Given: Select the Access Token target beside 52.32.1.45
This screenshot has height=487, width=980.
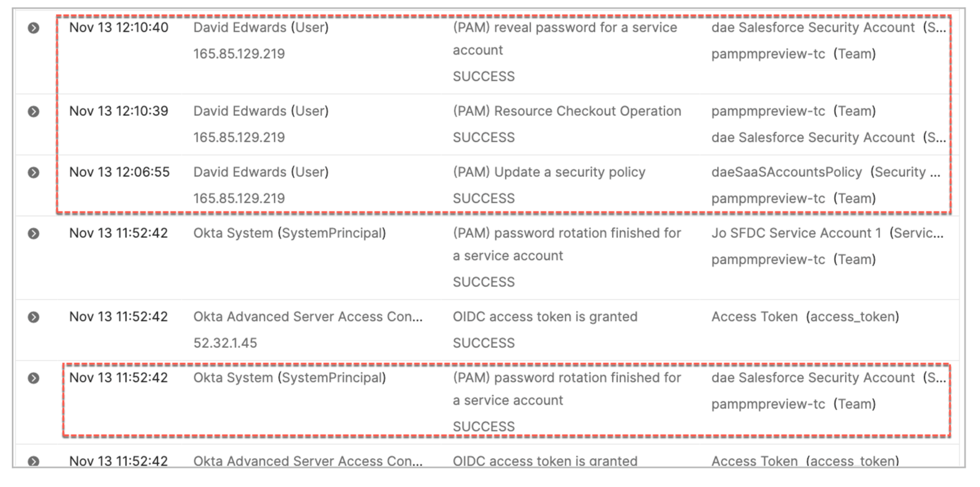Looking at the screenshot, I should 754,317.
